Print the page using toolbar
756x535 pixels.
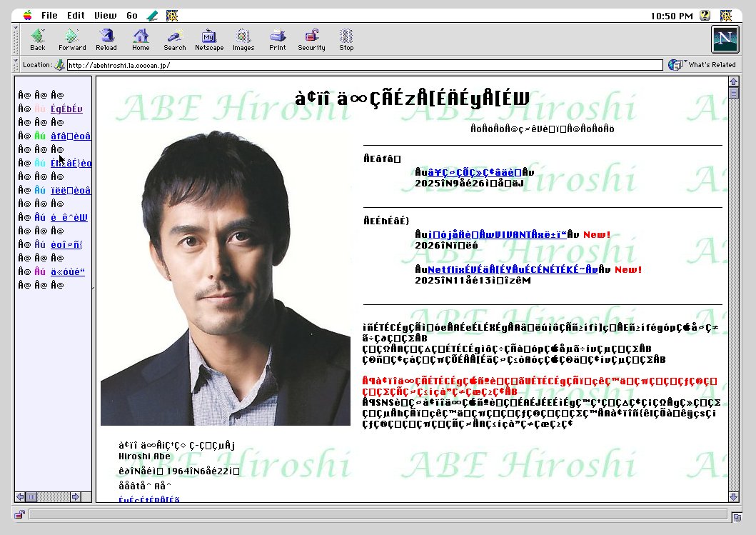pos(278,39)
